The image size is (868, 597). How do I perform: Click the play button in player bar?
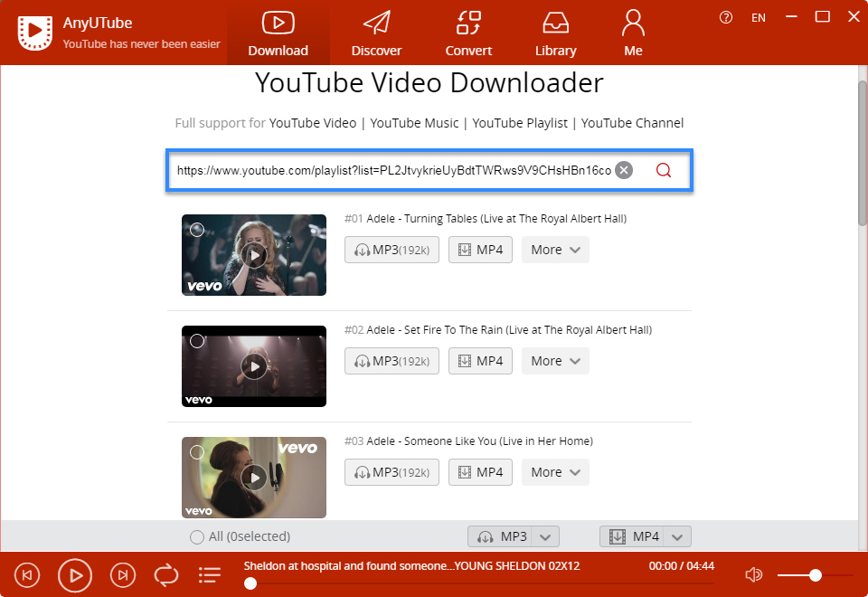pyautogui.click(x=75, y=575)
